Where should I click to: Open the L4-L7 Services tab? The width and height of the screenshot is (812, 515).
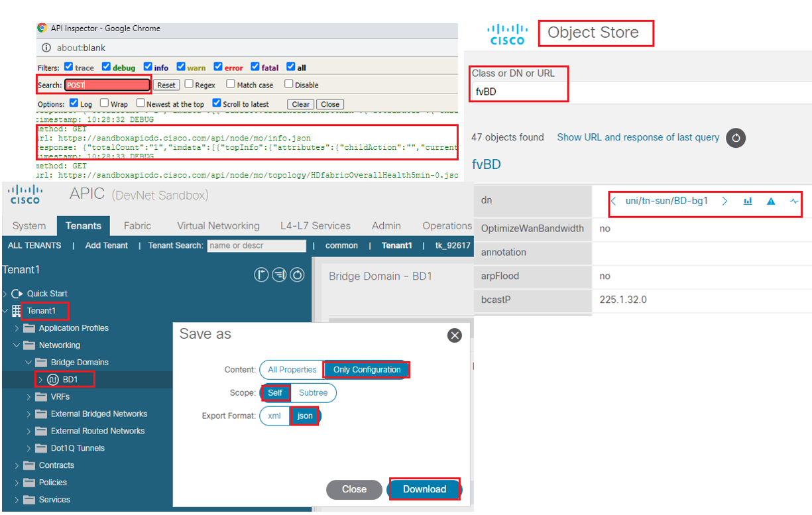316,225
